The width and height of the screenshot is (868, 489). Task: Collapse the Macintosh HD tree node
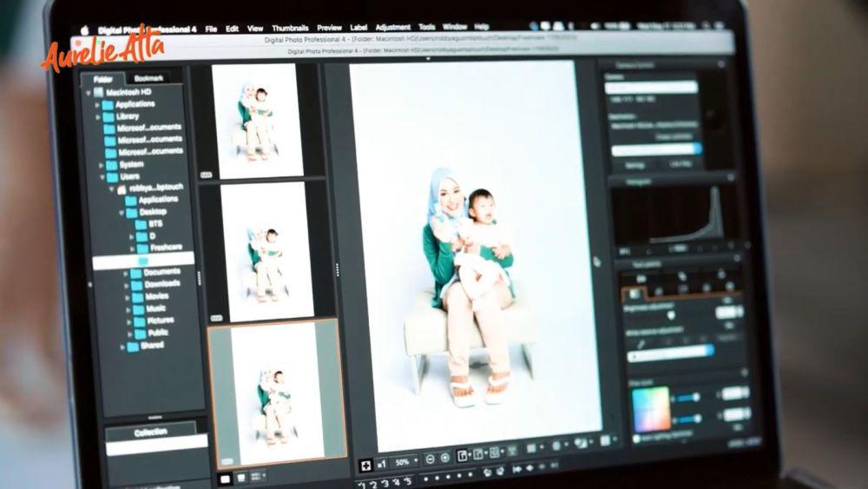tap(89, 93)
